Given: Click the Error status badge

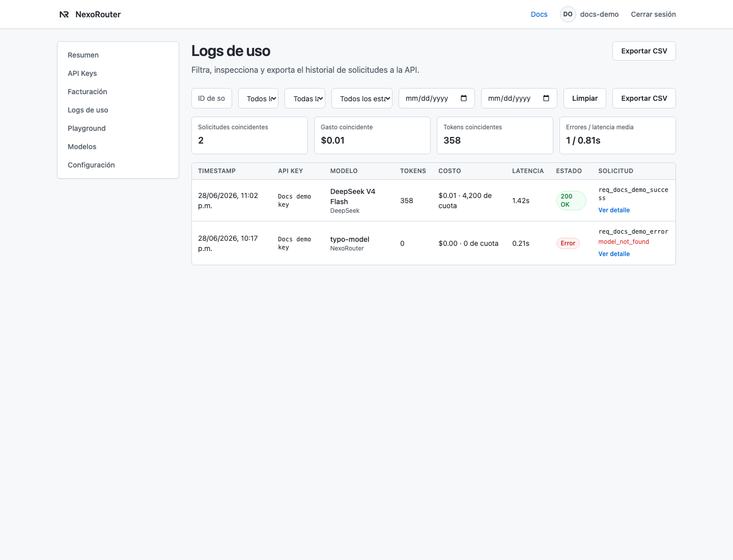Looking at the screenshot, I should 568,243.
